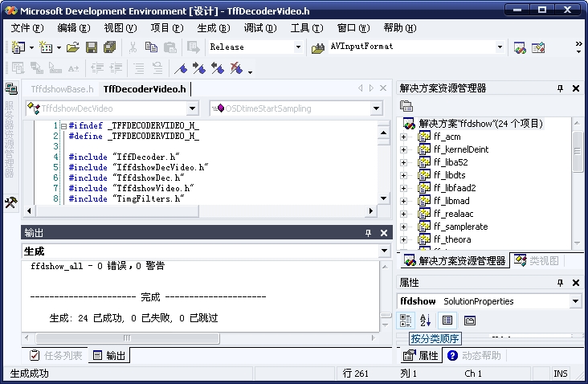This screenshot has width=588, height=384.
Task: Open the OSDtimeStartSampling member dropdown
Action: pyautogui.click(x=376, y=108)
